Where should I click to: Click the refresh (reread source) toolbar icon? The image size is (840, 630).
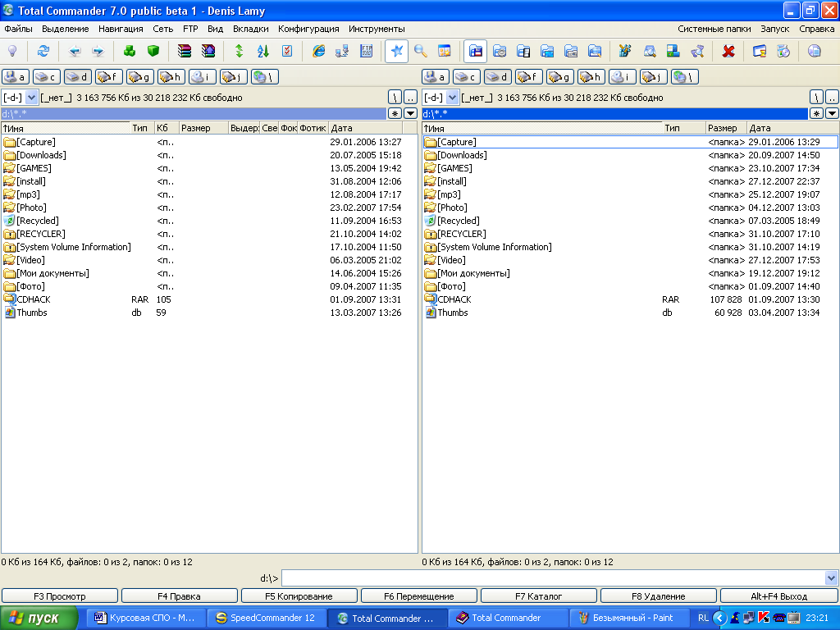43,51
